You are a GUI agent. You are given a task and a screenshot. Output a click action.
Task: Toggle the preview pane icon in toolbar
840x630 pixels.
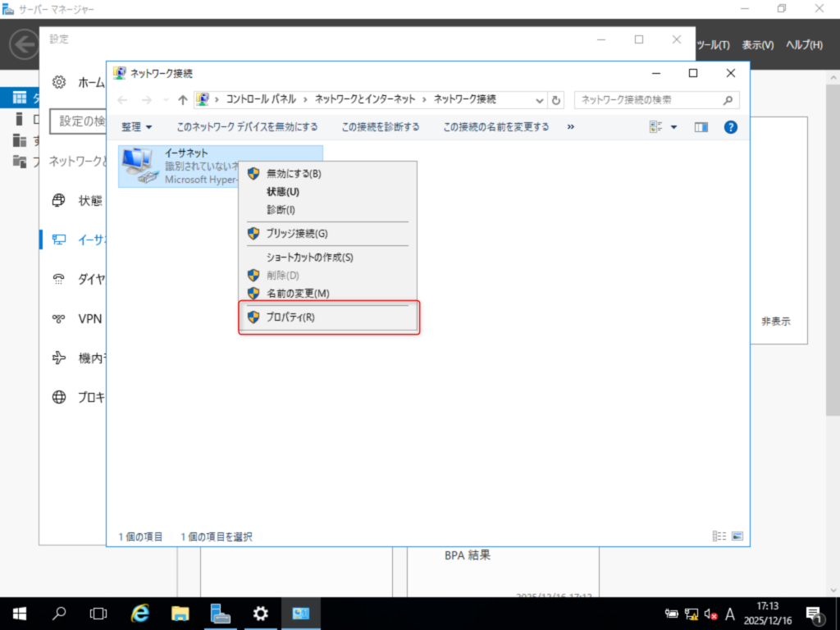(701, 127)
